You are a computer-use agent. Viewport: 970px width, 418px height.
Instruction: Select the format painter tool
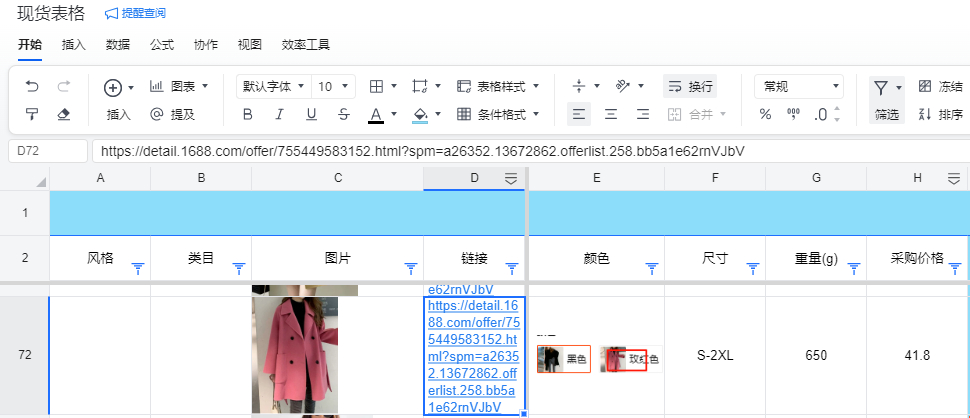(32, 114)
